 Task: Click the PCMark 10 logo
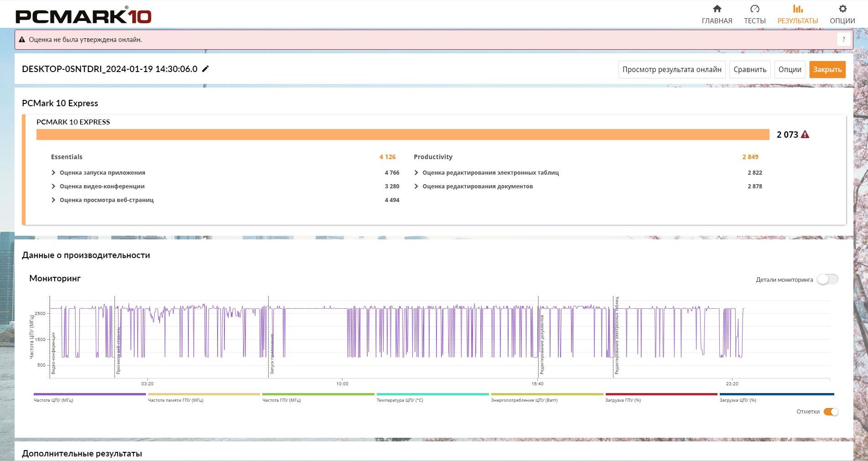pyautogui.click(x=83, y=16)
